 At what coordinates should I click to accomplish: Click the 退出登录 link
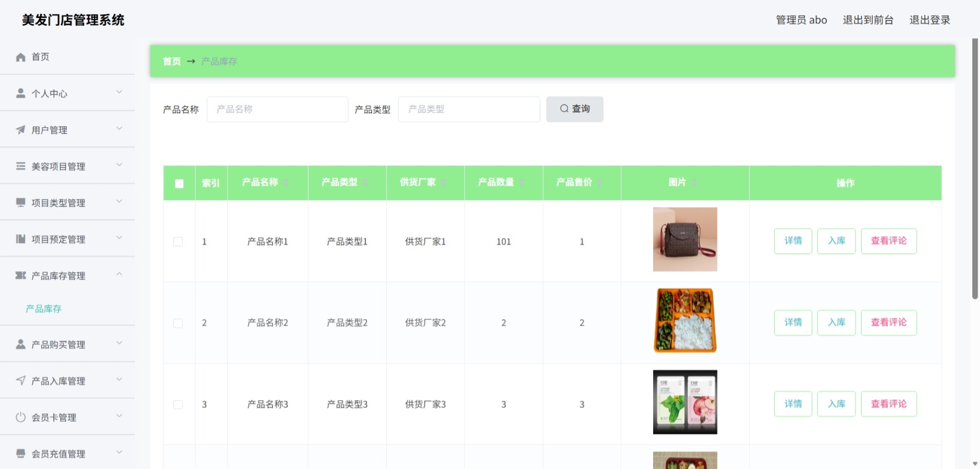point(929,20)
